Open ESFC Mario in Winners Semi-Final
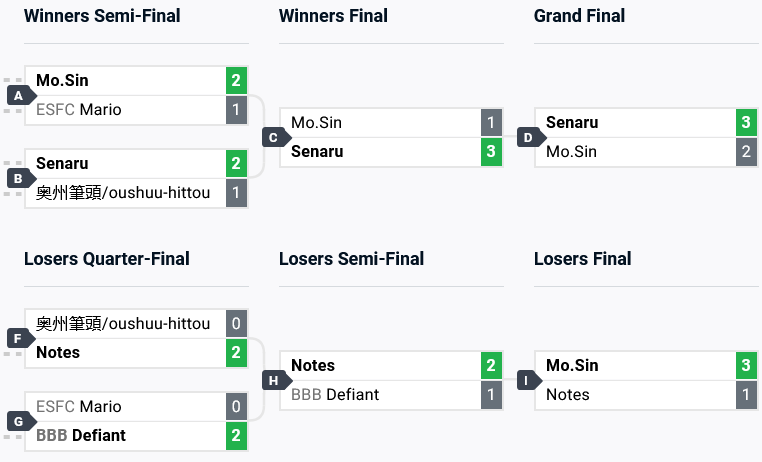Viewport: 762px width, 462px height. tap(79, 110)
